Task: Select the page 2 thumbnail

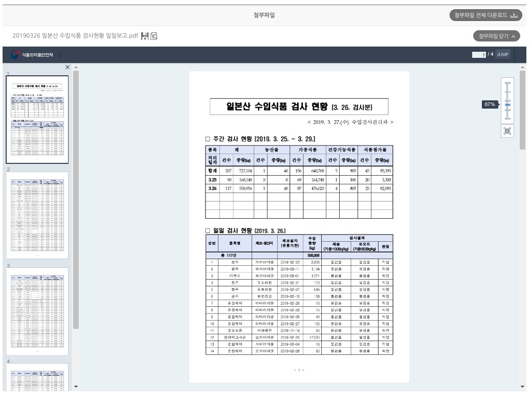Action: tap(37, 215)
